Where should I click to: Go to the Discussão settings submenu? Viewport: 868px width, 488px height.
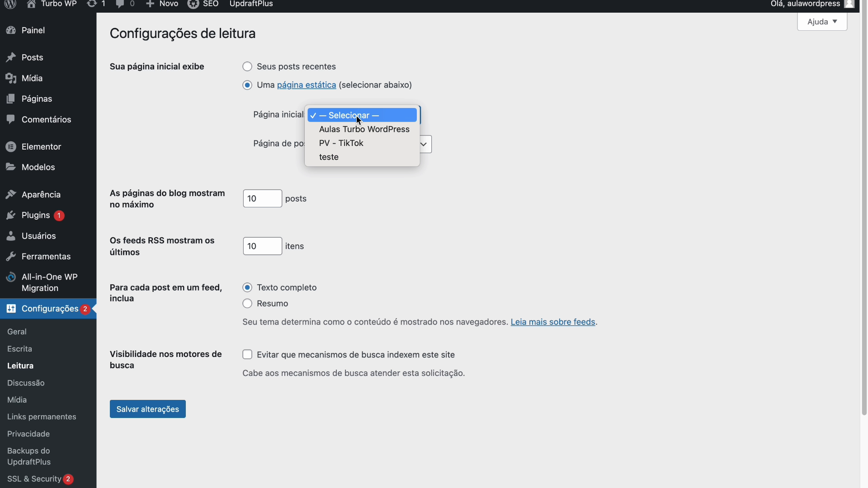pyautogui.click(x=26, y=383)
